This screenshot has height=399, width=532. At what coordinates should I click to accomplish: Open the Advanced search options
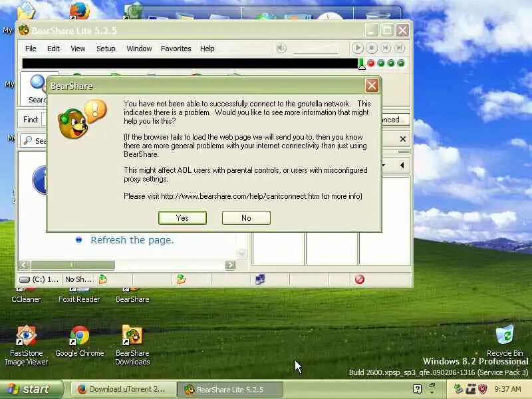point(395,120)
